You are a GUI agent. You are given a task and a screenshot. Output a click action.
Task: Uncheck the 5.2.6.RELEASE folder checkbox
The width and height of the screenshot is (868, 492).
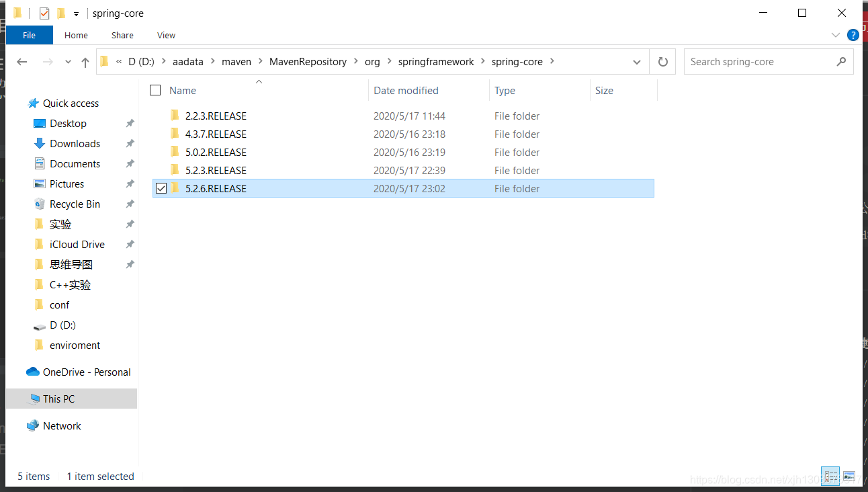[x=161, y=189]
